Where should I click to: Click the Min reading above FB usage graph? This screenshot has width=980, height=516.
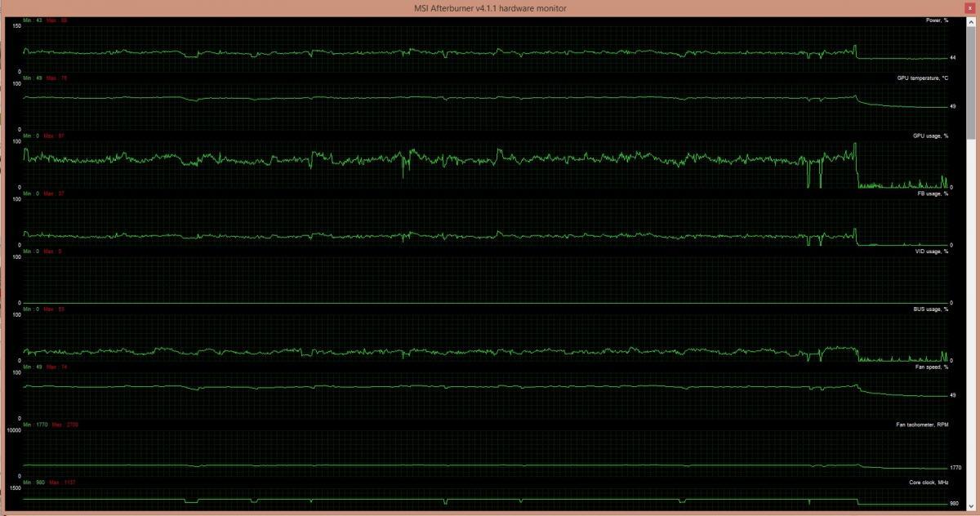point(31,193)
